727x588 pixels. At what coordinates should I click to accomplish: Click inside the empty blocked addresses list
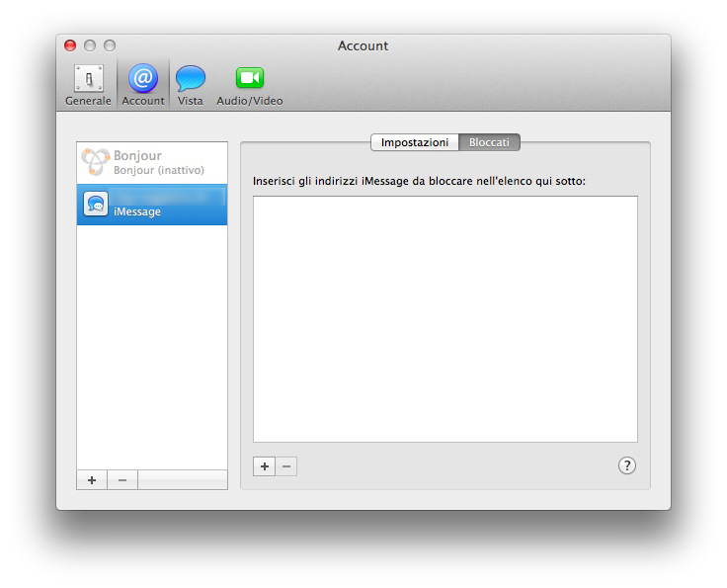tap(444, 318)
